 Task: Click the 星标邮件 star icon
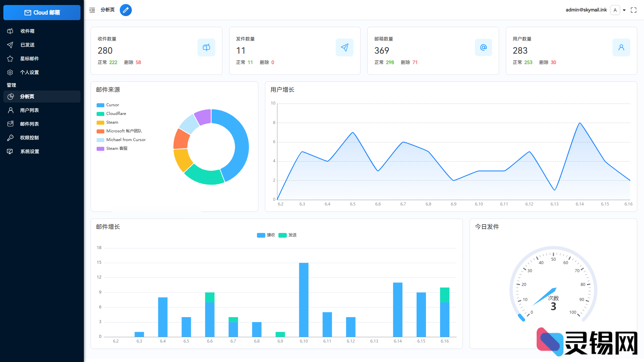point(10,58)
